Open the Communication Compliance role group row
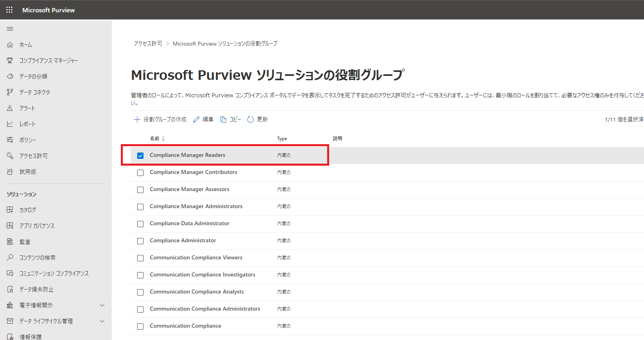Screen dimensions: 644x340 pos(387,326)
